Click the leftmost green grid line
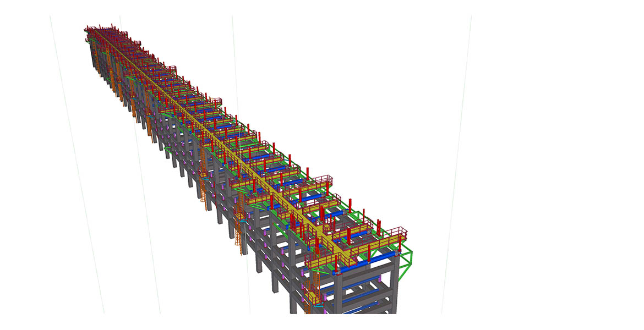Viewport: 644px width, 330px height. [x=77, y=165]
